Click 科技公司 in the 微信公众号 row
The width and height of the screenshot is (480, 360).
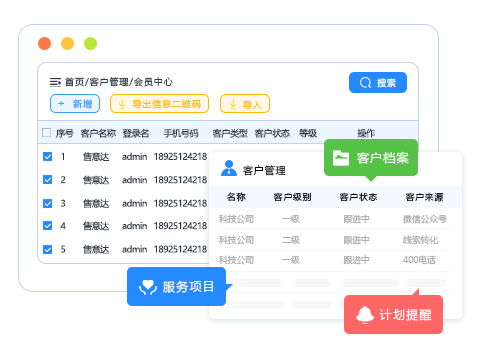(x=236, y=219)
